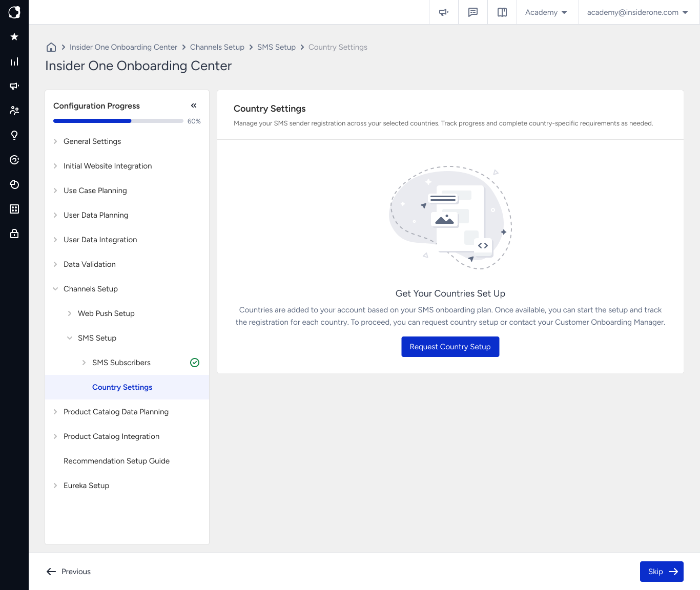Click the Country Settings panel heading
This screenshot has height=590, width=700.
(x=270, y=109)
